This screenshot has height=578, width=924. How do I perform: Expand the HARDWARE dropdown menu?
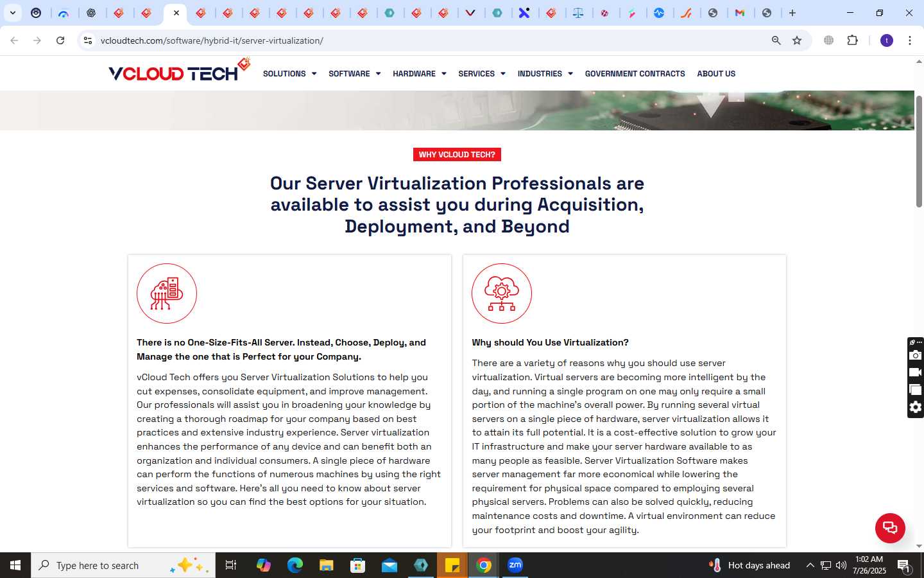pos(420,74)
